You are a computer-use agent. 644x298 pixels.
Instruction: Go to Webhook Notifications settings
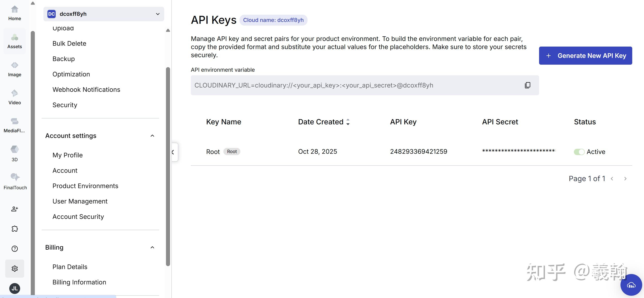point(86,90)
